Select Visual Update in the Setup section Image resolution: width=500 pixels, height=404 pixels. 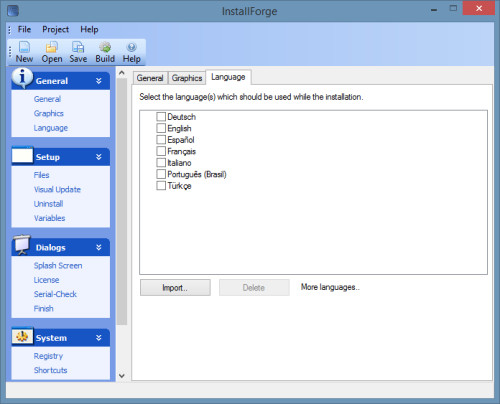57,189
